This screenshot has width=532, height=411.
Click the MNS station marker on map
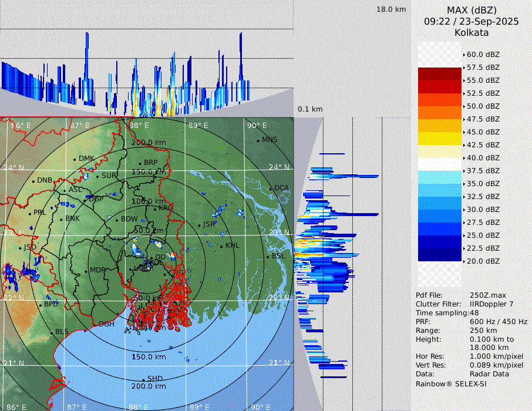pyautogui.click(x=258, y=140)
